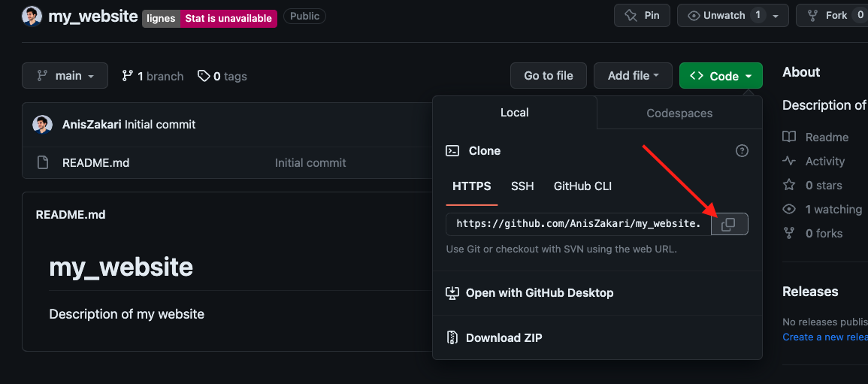Click the pulse icon beside Activity
The image size is (868, 384).
tap(789, 161)
